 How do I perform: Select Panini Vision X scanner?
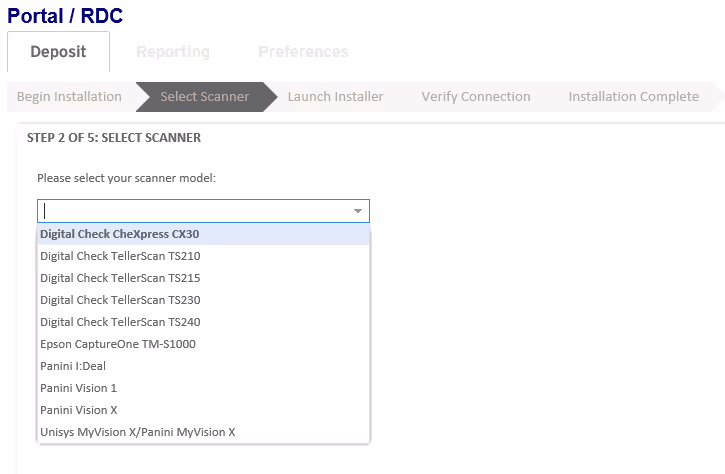pos(203,410)
